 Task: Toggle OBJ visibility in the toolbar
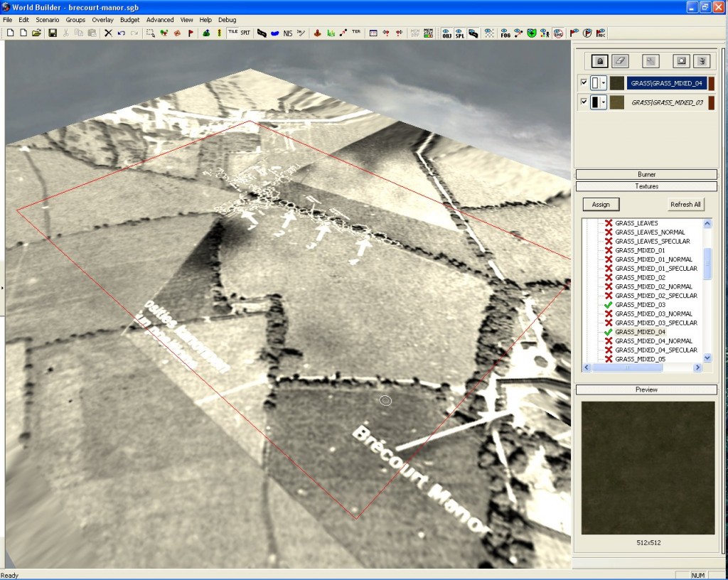(446, 33)
